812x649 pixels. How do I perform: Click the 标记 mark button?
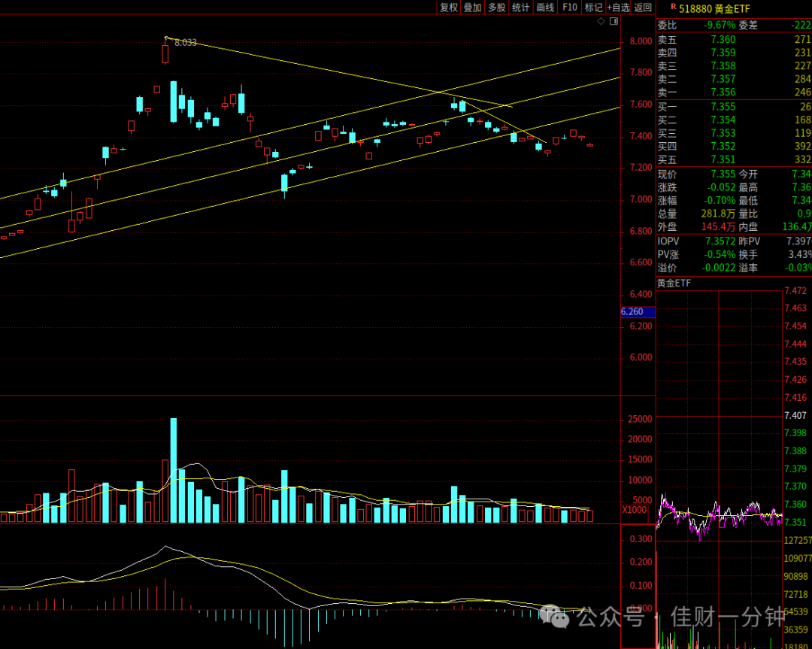pyautogui.click(x=593, y=8)
